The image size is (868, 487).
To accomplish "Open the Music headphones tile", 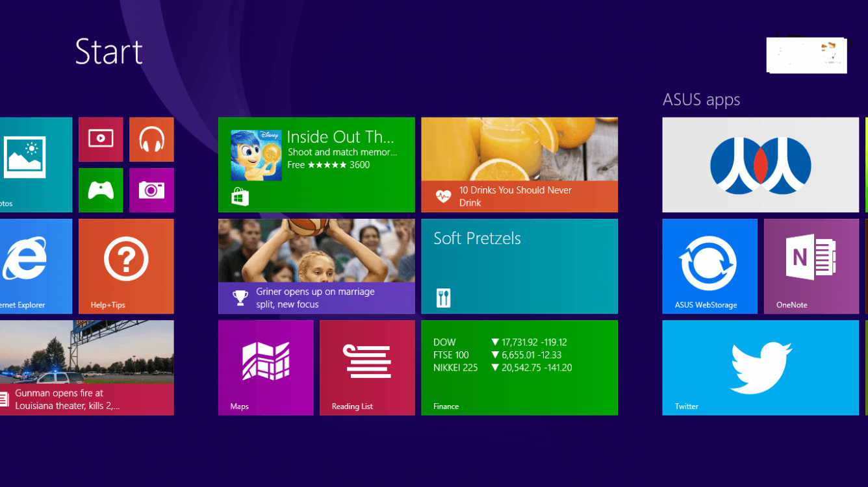I will pyautogui.click(x=151, y=140).
